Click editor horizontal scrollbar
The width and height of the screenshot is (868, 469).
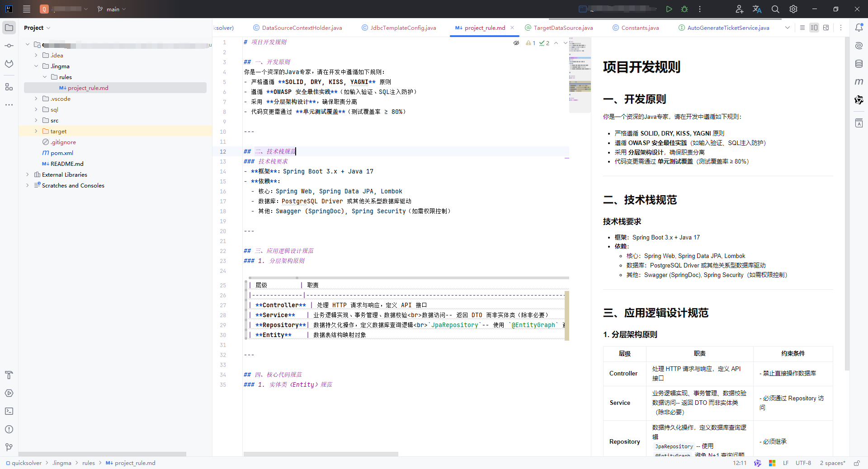tap(321, 454)
